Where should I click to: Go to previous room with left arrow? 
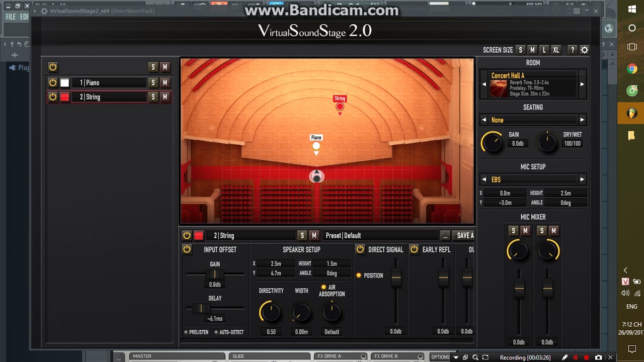point(484,84)
